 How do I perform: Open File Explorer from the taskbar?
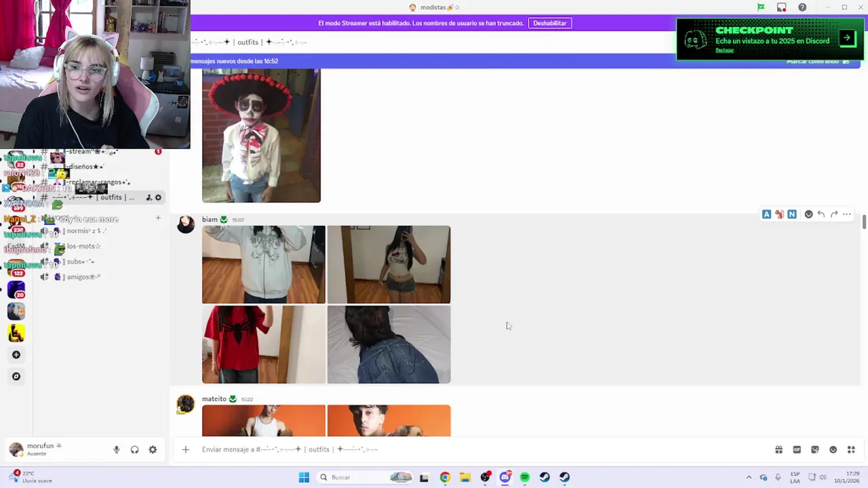pyautogui.click(x=465, y=477)
